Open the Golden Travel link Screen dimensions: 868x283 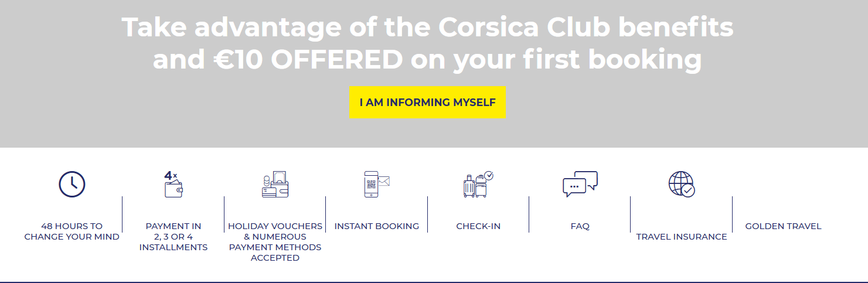(783, 226)
